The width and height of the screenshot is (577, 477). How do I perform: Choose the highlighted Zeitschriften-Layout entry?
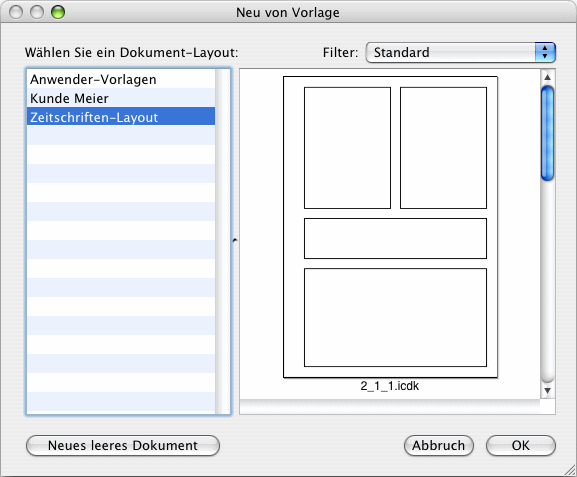point(121,117)
